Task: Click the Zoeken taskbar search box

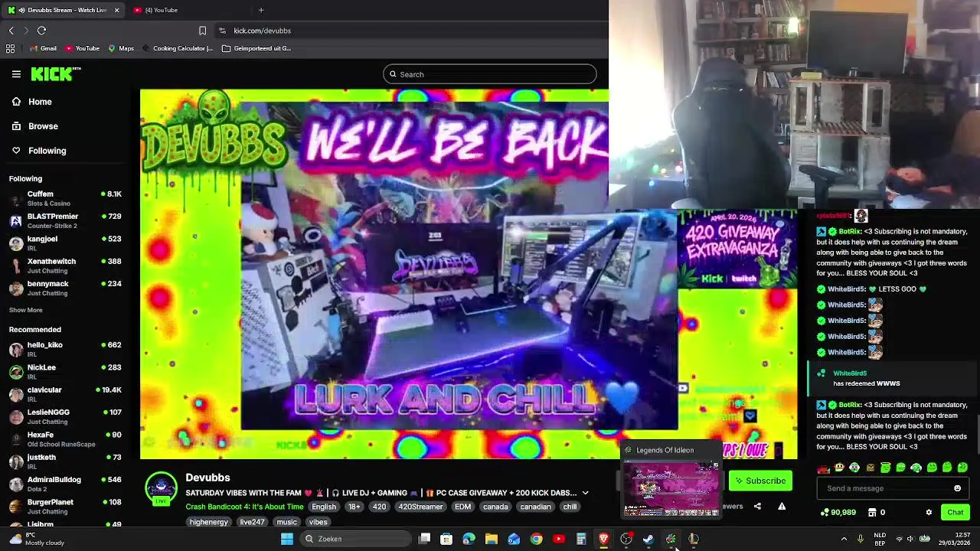Action: (356, 539)
